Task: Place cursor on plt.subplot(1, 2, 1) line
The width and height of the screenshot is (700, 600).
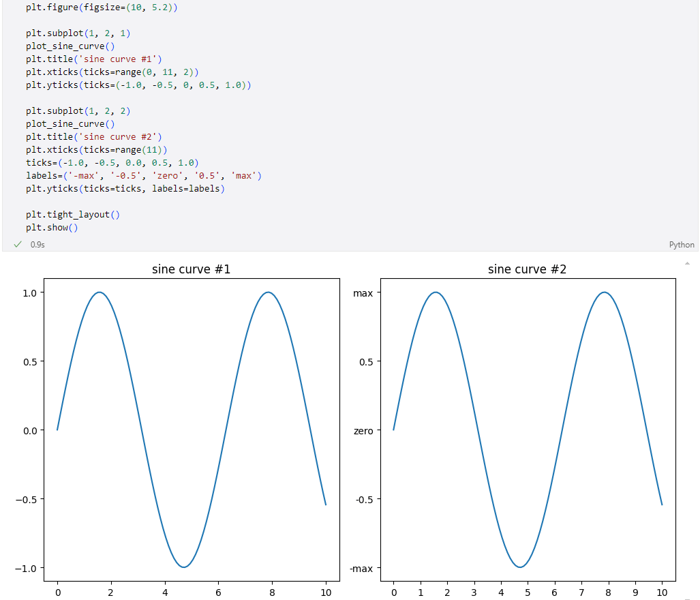Action: click(78, 33)
